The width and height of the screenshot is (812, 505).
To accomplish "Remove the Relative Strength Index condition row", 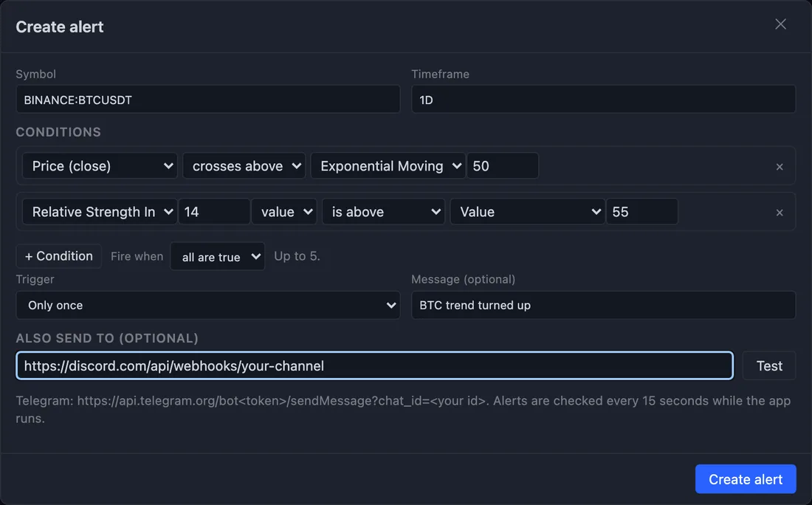I will [780, 213].
